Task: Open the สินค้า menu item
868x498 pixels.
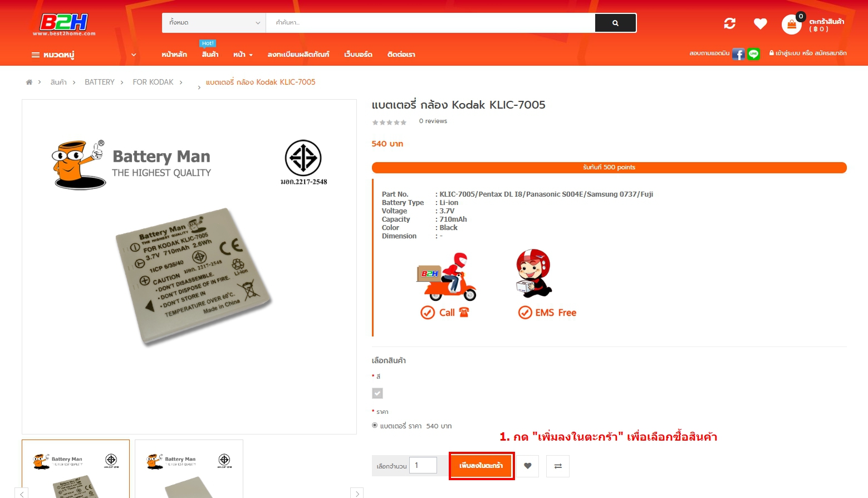Action: 210,55
